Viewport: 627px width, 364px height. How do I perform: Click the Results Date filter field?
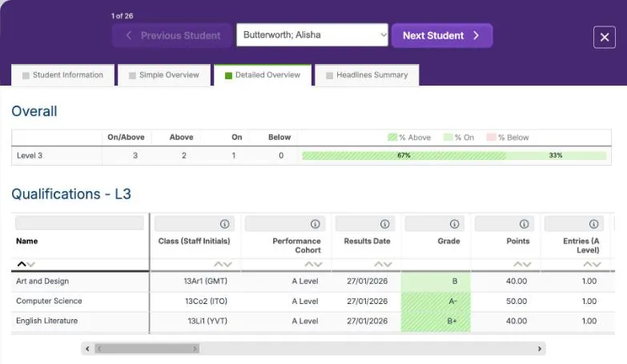point(364,224)
